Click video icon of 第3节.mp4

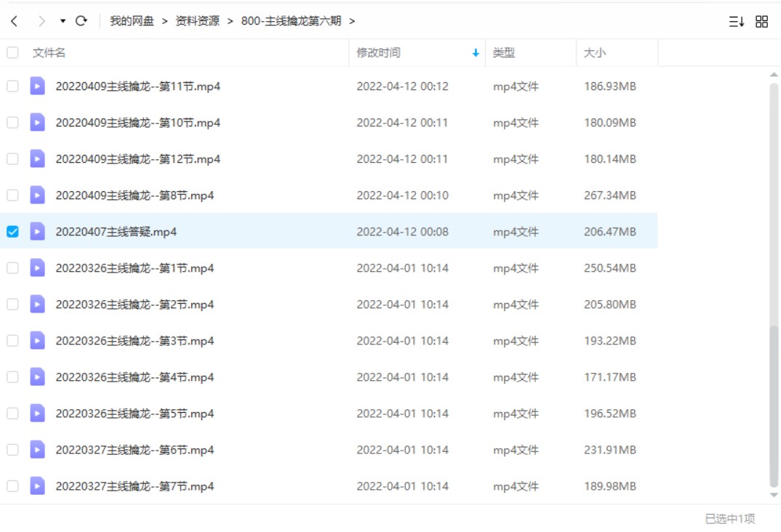[37, 340]
